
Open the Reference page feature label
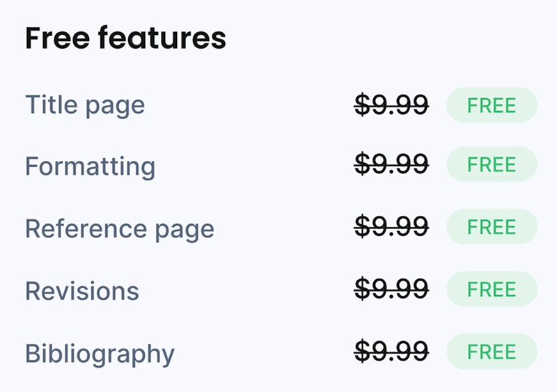point(120,228)
